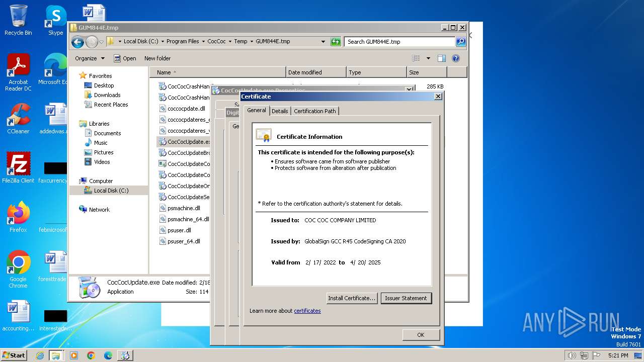Launch CCleaner desktop shortcut
The image size is (644, 362).
point(18,119)
